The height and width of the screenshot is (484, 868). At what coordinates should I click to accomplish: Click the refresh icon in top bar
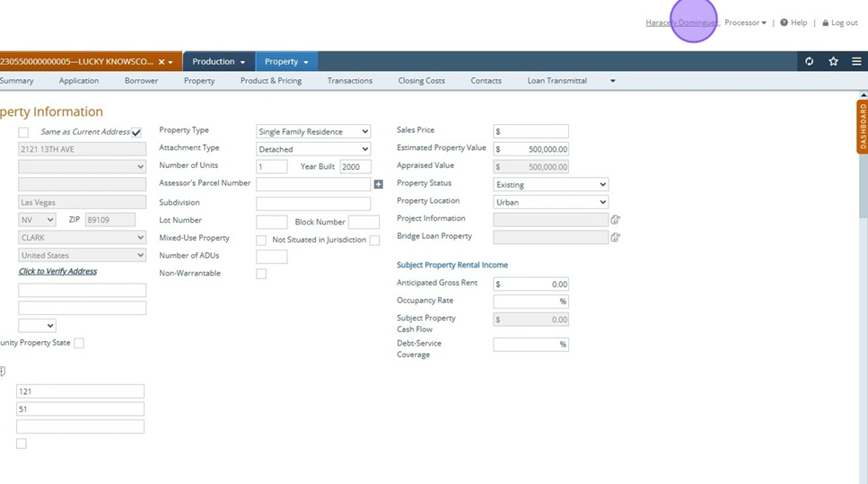pyautogui.click(x=809, y=62)
